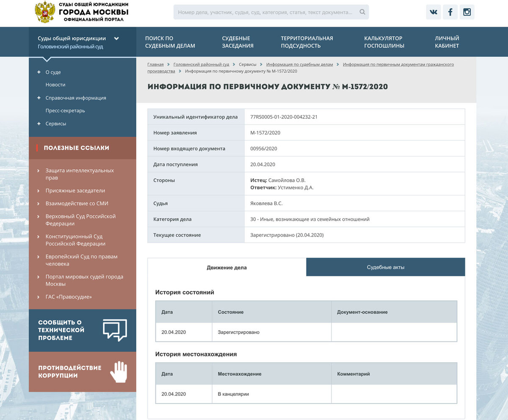Click Противодействие коррупции banner
The image size is (508, 420).
tap(83, 372)
